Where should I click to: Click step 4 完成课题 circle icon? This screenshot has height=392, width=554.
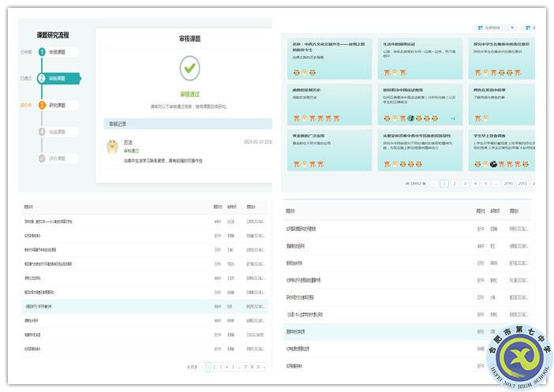point(42,132)
